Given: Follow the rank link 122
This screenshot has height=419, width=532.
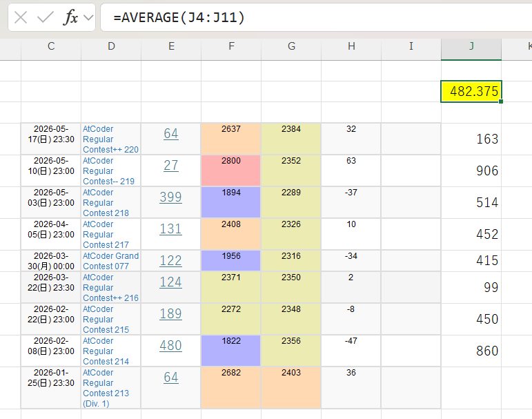Looking at the screenshot, I should coord(170,261).
